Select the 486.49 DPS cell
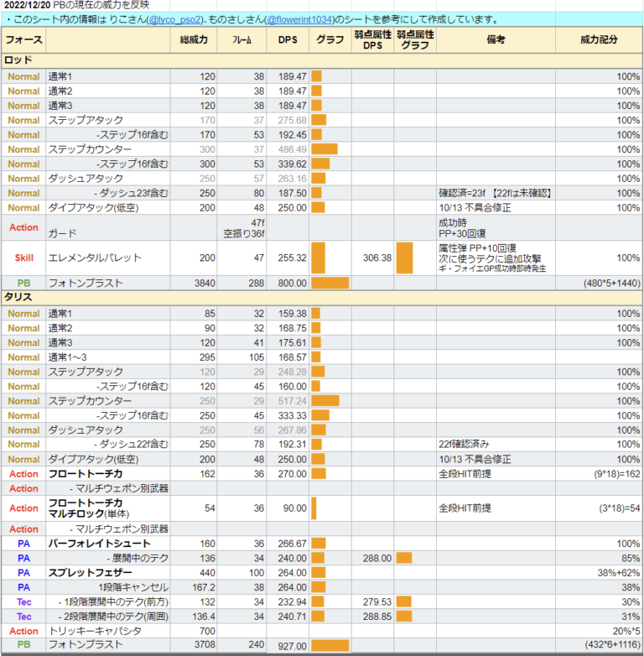This screenshot has width=644, height=656. pyautogui.click(x=288, y=149)
